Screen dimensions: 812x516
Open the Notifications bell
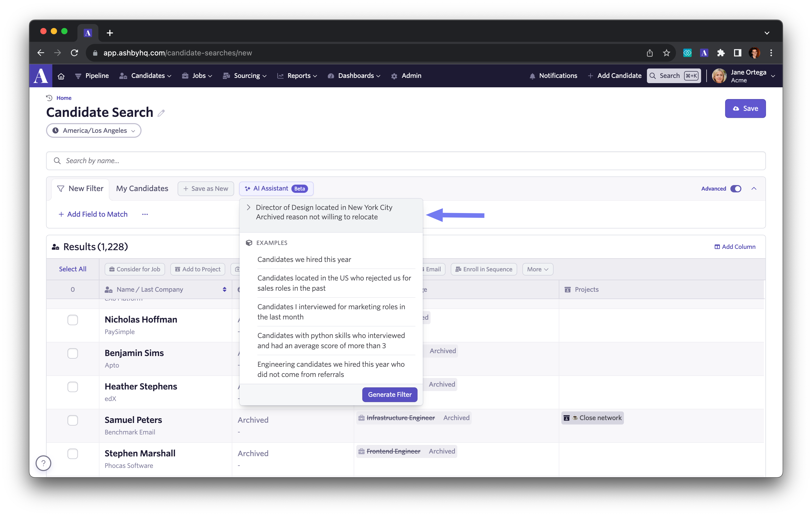coord(532,76)
